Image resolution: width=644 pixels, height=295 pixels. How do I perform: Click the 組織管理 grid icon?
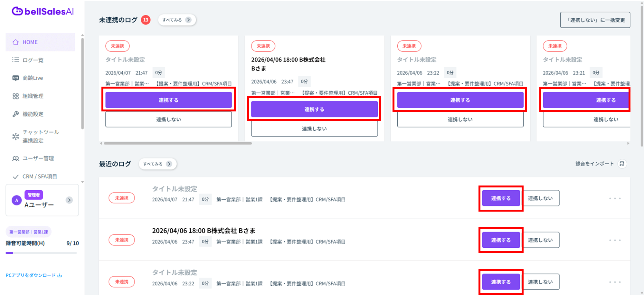pos(15,96)
